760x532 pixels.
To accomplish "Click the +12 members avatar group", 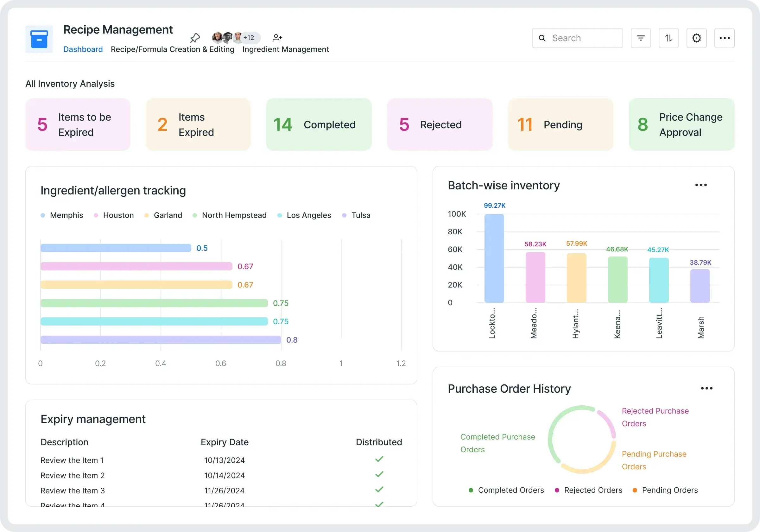I will tap(249, 38).
